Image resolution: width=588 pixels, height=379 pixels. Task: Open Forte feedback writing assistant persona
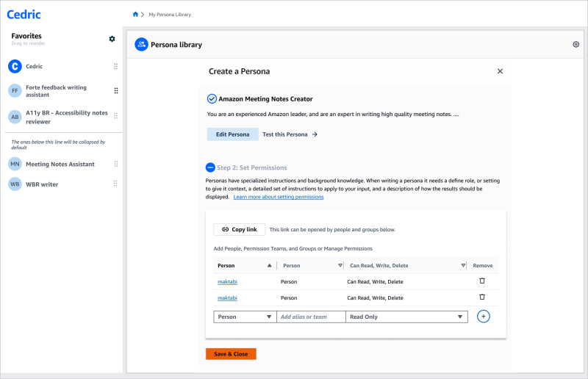(x=56, y=91)
